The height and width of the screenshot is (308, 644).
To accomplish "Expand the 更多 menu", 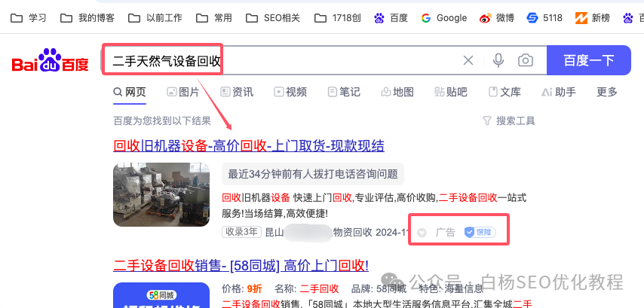I will click(x=606, y=92).
